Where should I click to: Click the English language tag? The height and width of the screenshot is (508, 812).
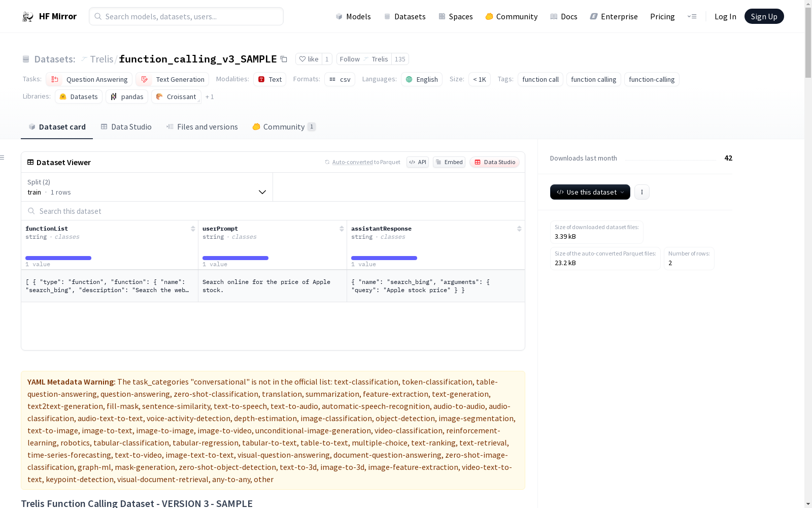point(422,79)
